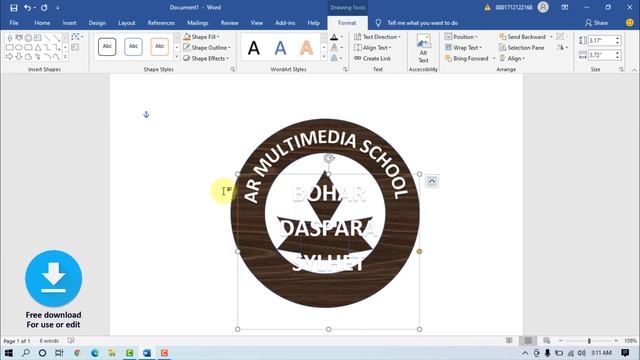Click the Text Outline icon
The image size is (640, 360).
point(334,48)
